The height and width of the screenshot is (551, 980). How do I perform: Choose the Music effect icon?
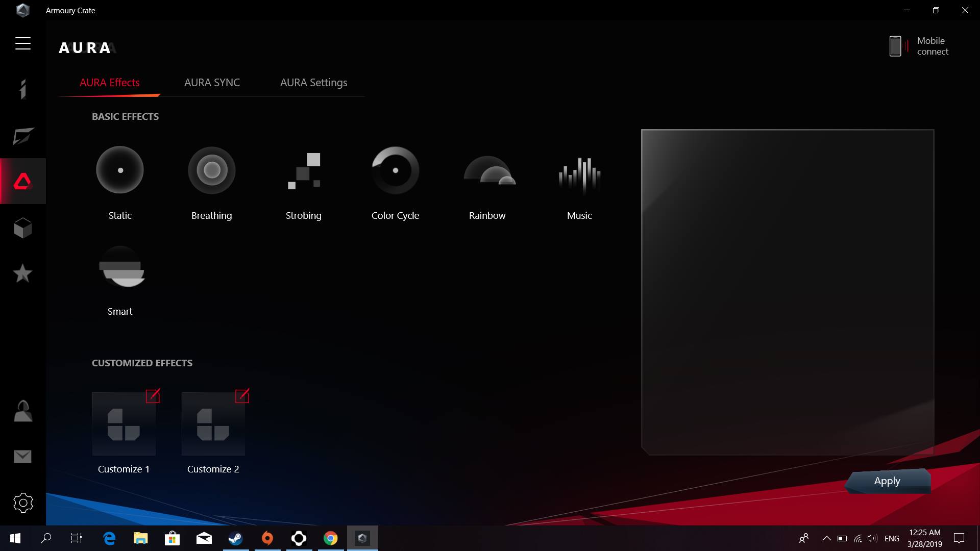coord(579,175)
